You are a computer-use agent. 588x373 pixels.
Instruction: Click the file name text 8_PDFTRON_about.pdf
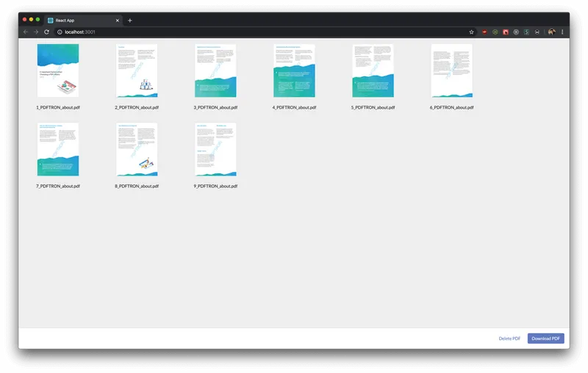point(137,186)
